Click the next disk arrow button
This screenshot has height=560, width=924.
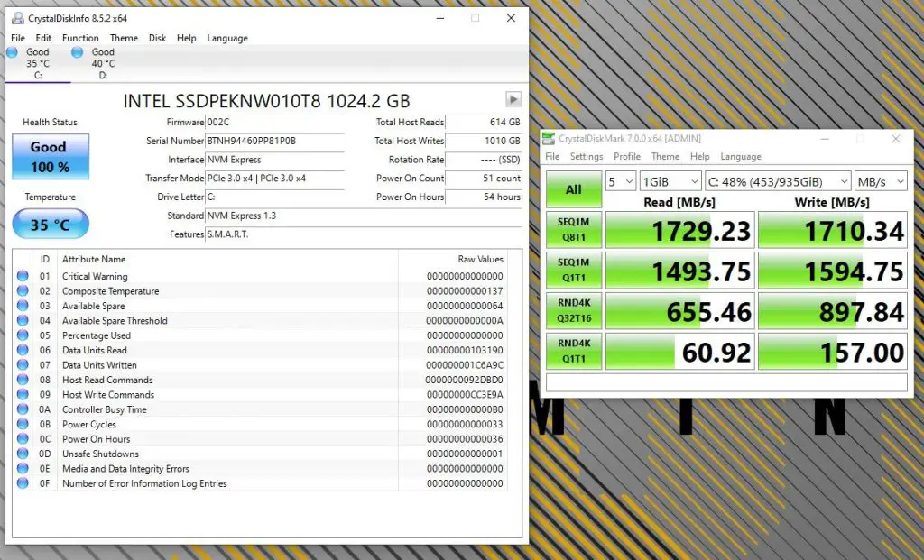513,99
